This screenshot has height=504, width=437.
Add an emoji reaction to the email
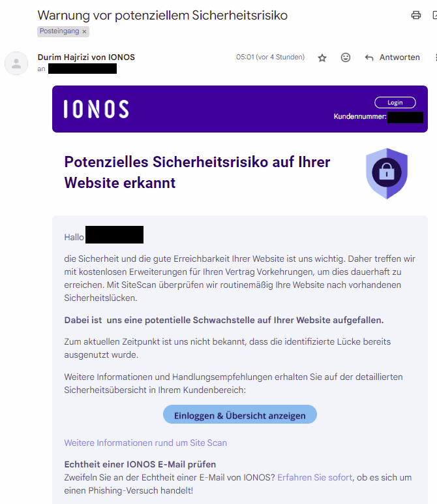pos(346,57)
